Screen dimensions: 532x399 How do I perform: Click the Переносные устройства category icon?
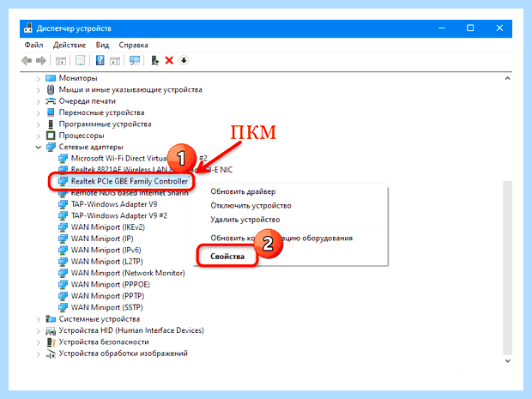click(x=51, y=112)
